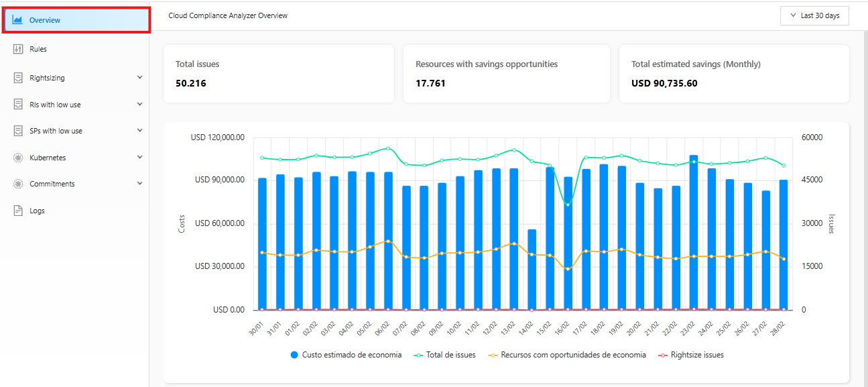
Task: Click the Rules sliders icon
Action: [x=18, y=49]
